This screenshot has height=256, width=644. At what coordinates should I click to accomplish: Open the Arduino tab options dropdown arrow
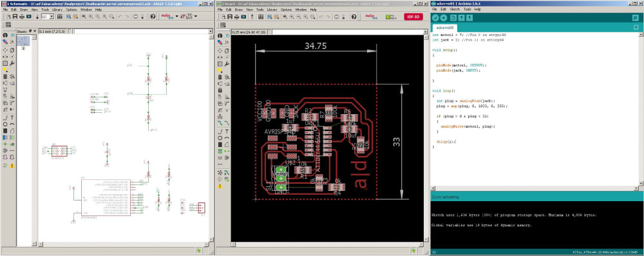(636, 28)
